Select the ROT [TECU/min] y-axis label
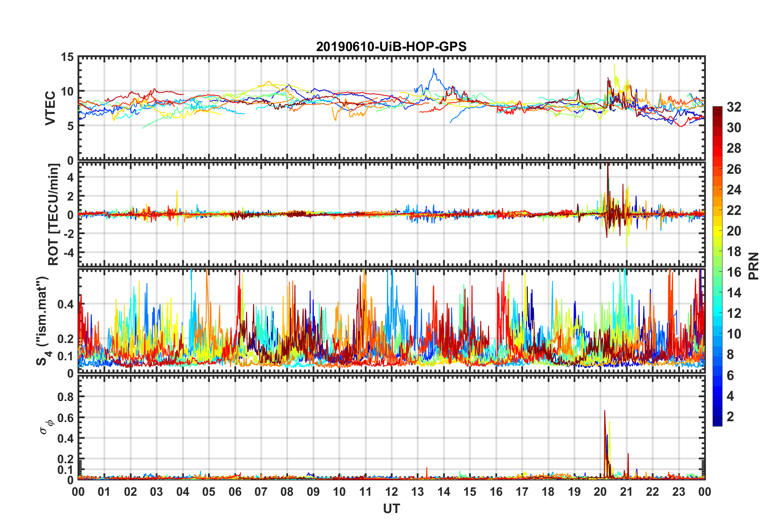The width and height of the screenshot is (783, 532). [x=54, y=215]
